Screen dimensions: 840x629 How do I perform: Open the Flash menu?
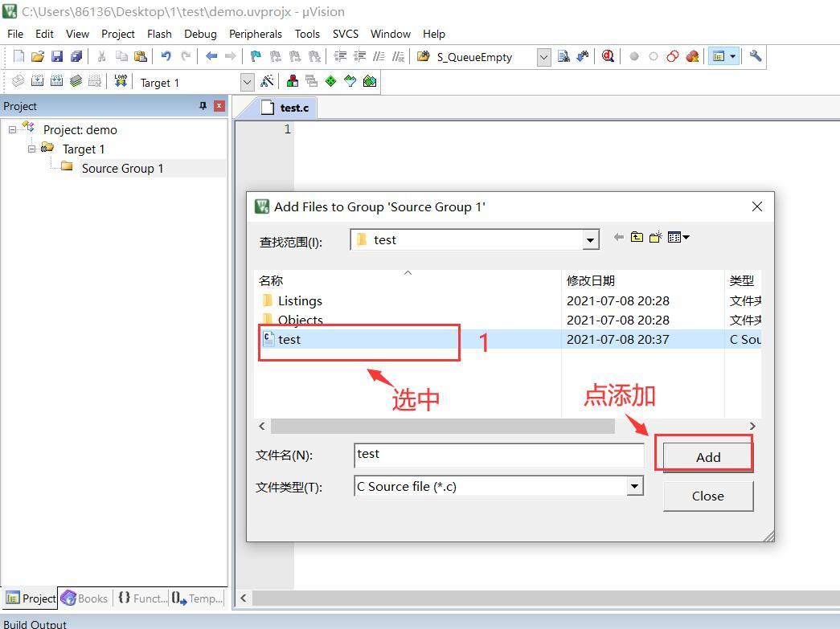[159, 34]
